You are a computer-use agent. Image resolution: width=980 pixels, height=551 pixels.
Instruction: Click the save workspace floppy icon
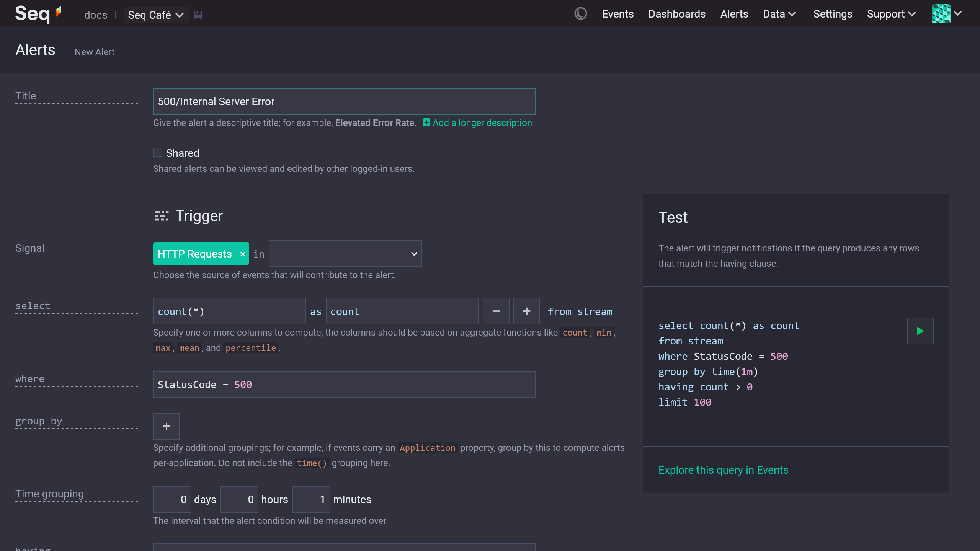click(x=198, y=15)
